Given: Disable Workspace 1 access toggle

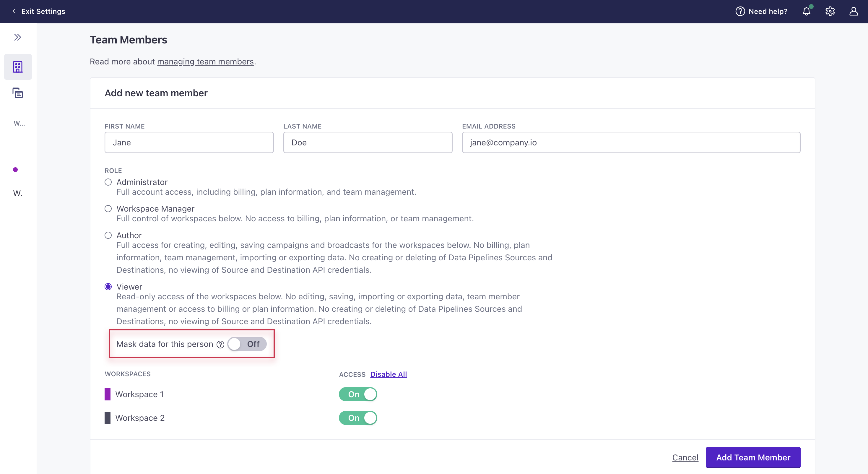Looking at the screenshot, I should pos(358,394).
